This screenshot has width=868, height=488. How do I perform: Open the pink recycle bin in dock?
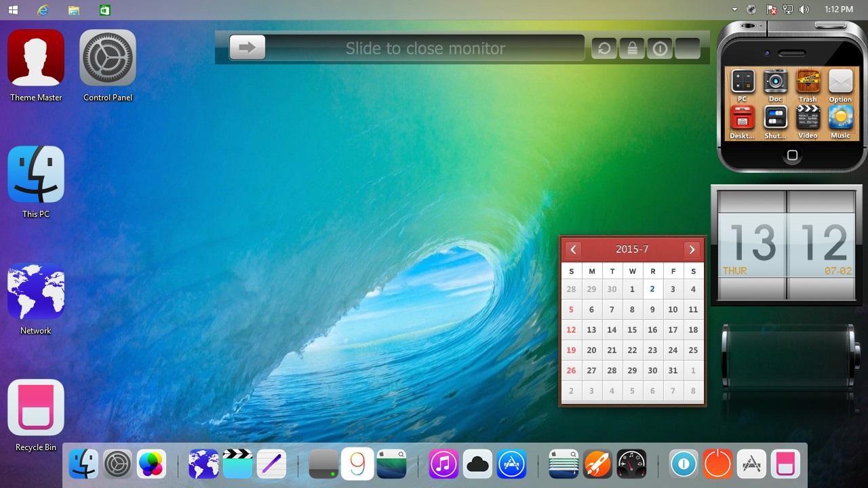point(785,464)
